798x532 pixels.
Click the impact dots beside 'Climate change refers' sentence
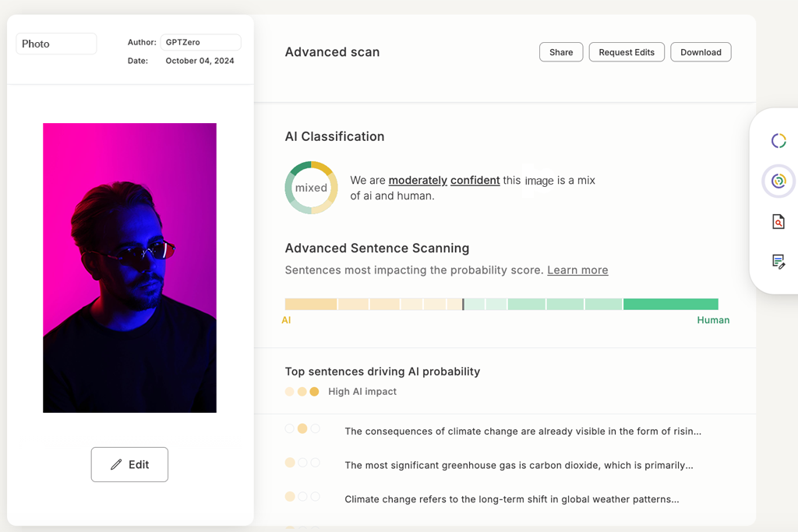coord(302,496)
